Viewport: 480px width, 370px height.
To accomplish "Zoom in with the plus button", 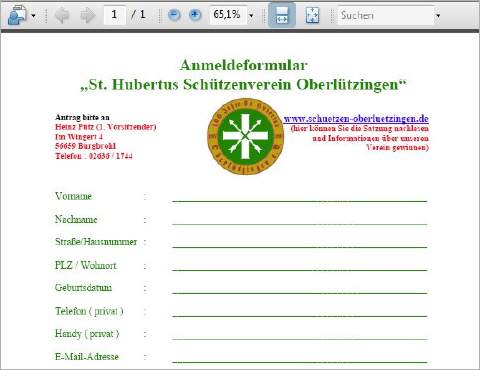I will [x=195, y=15].
